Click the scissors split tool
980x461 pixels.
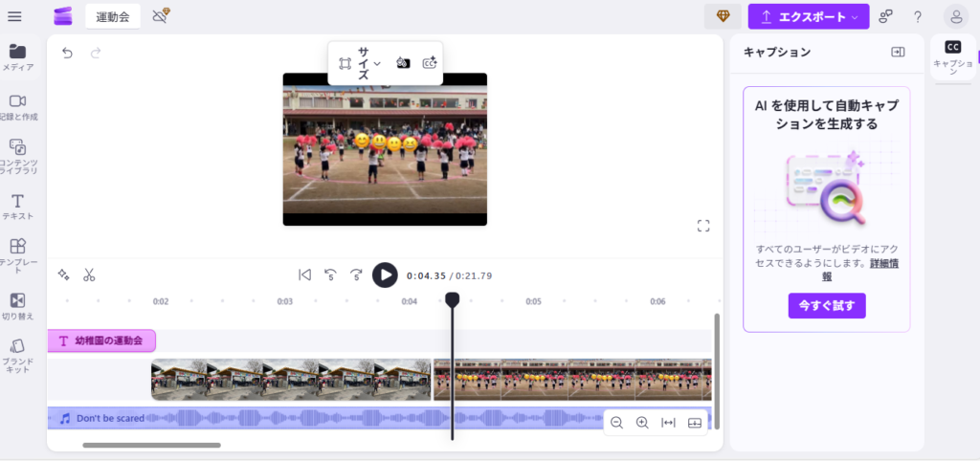[x=89, y=274]
